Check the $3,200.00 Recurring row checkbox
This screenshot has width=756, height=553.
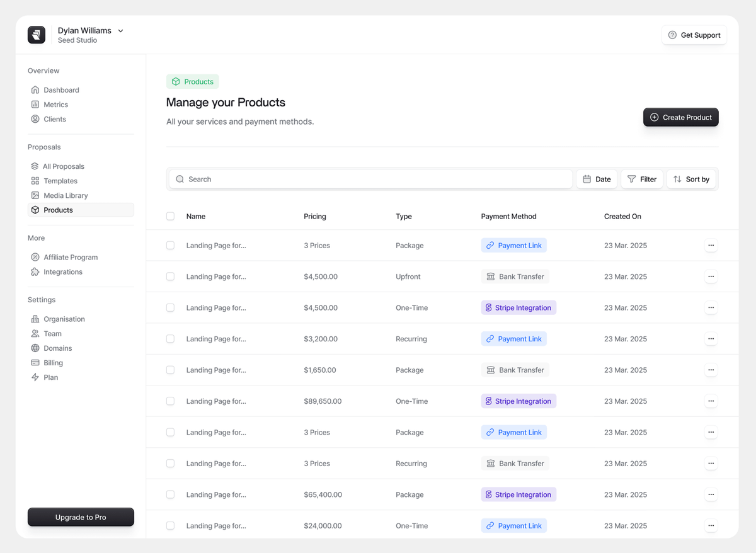[170, 339]
